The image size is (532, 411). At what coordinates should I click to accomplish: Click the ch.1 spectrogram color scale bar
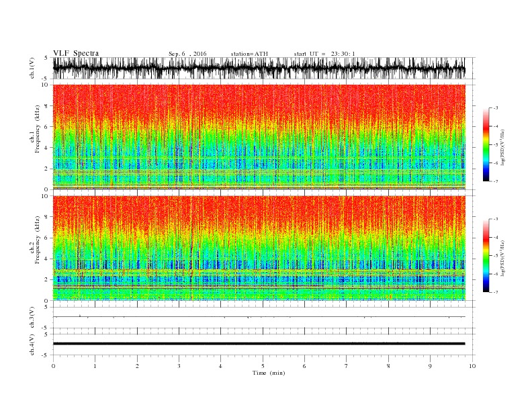(x=486, y=145)
